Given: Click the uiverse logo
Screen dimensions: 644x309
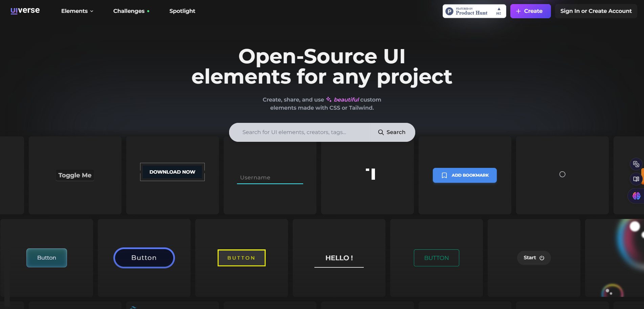Looking at the screenshot, I should coord(25,10).
